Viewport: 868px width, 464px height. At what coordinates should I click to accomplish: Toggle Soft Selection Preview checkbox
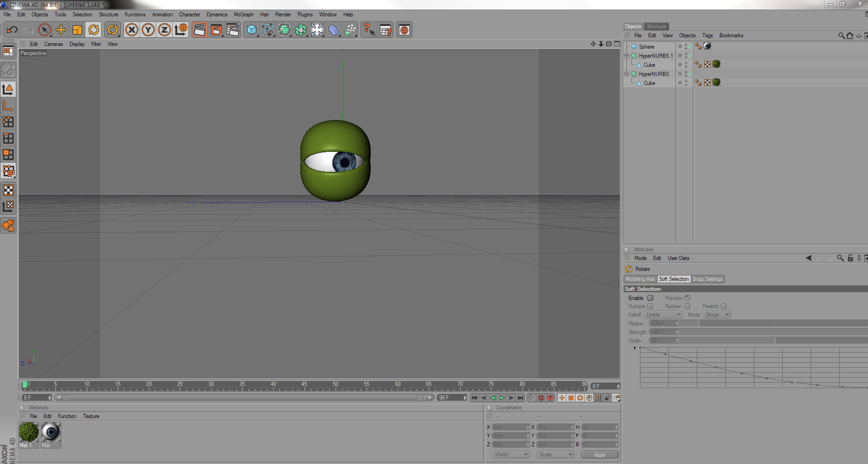(x=687, y=298)
